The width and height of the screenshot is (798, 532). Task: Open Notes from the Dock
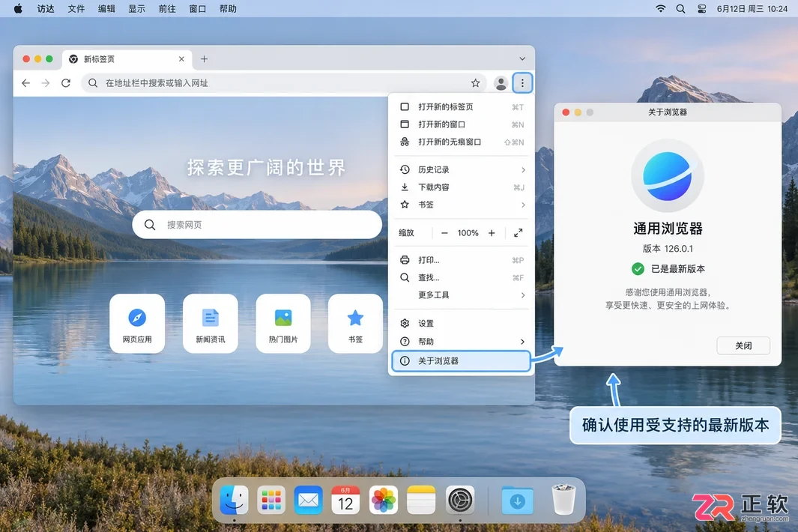[x=421, y=500]
